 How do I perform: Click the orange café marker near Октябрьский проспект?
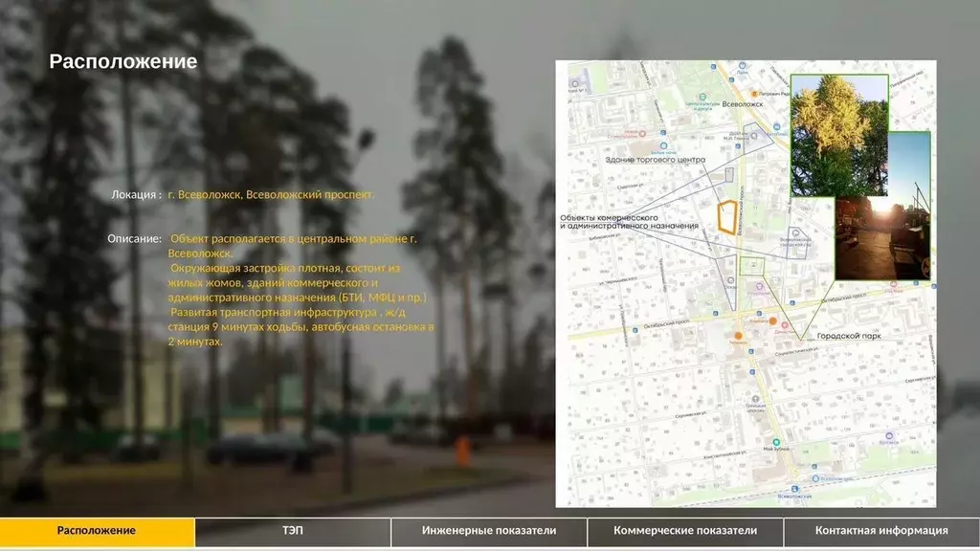(x=773, y=321)
